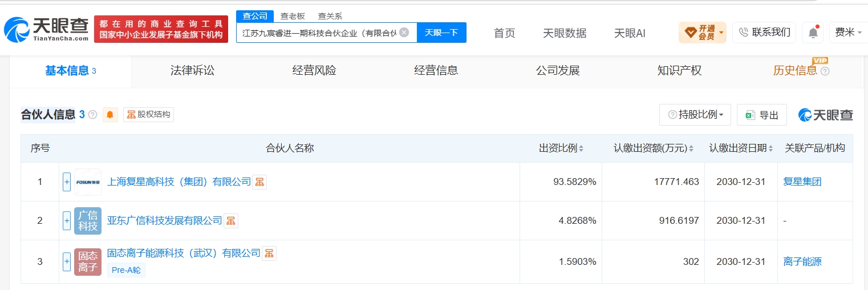Open equity structure icon for 上海复星高科技
Screen dimensions: 868x290
tap(259, 182)
